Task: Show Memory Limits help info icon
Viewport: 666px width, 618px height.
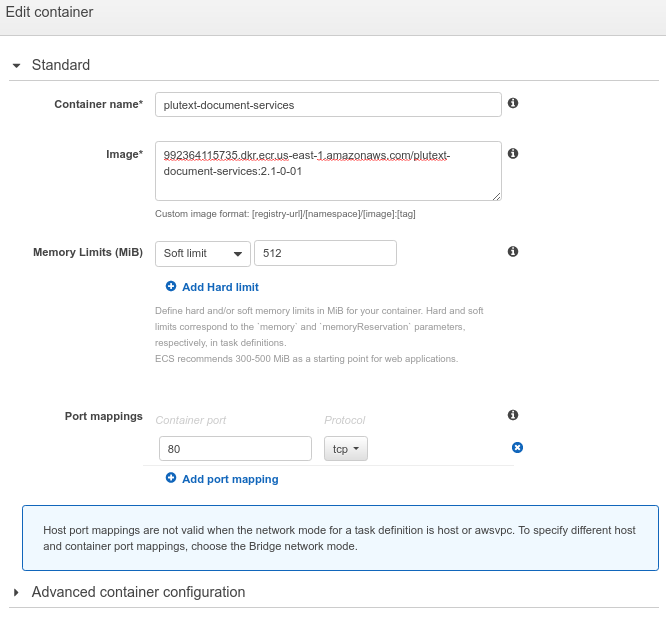Action: tap(513, 252)
